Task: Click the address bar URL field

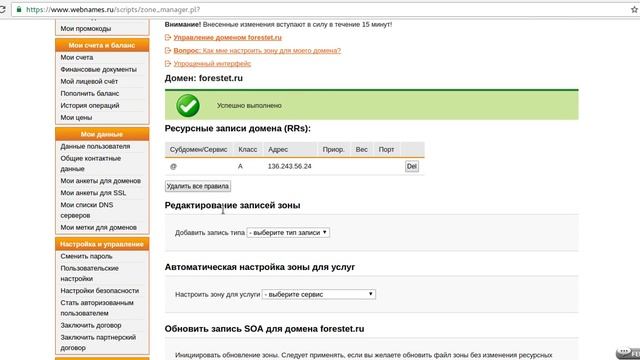Action: tap(322, 9)
